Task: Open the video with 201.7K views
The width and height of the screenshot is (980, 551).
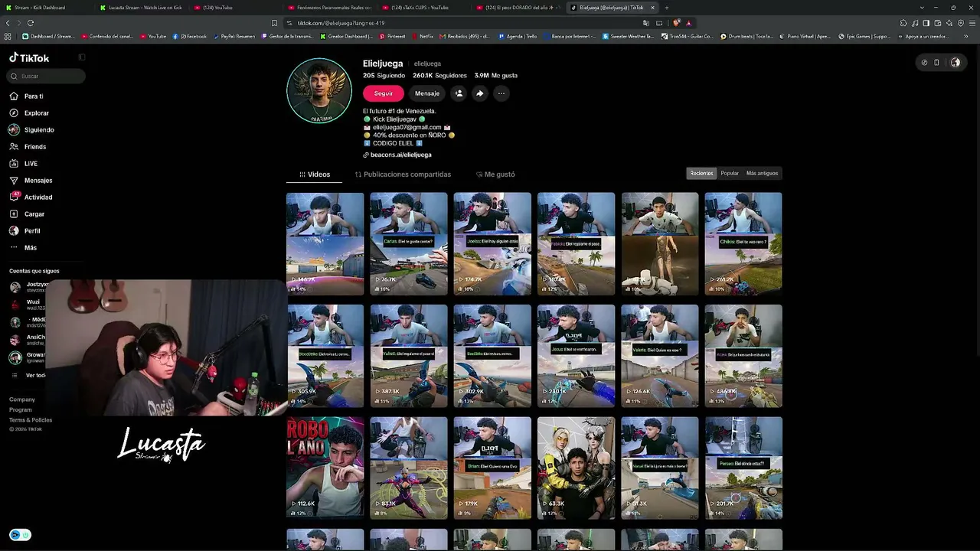Action: 743,468
